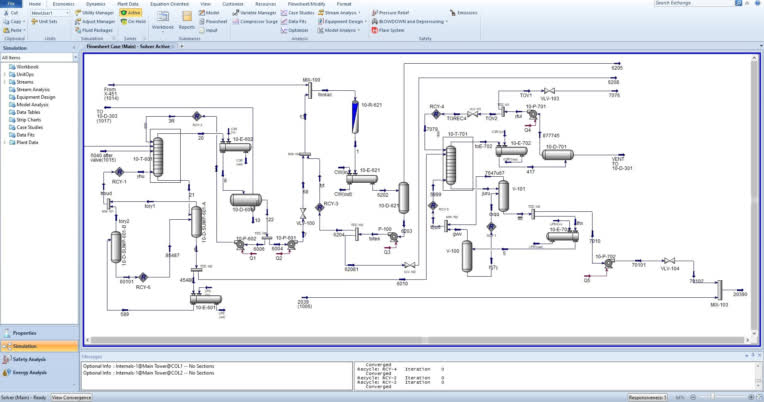Click Flowsheet summary in the ribbon
The height and width of the screenshot is (402, 764).
click(213, 21)
